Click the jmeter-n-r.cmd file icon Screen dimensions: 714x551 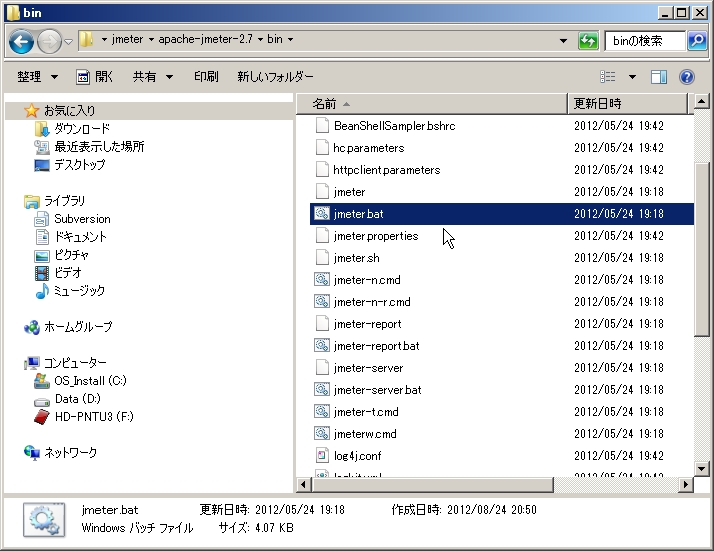[x=322, y=301]
